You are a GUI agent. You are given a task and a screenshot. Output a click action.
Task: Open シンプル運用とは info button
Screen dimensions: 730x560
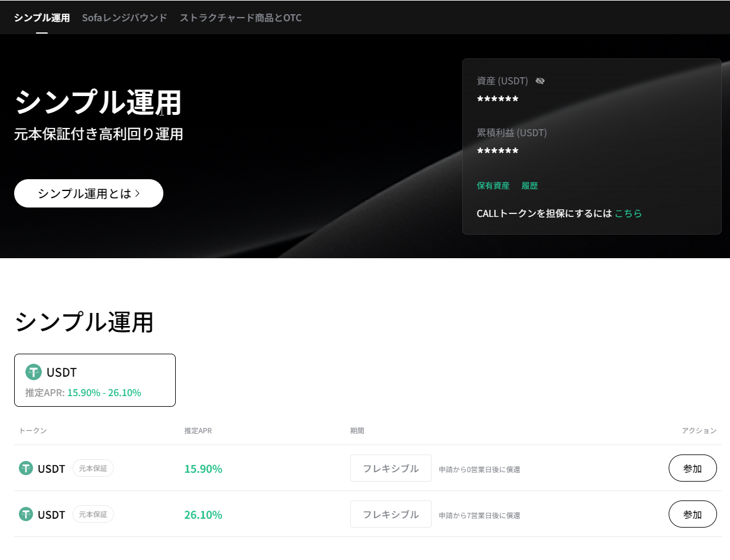click(x=88, y=193)
